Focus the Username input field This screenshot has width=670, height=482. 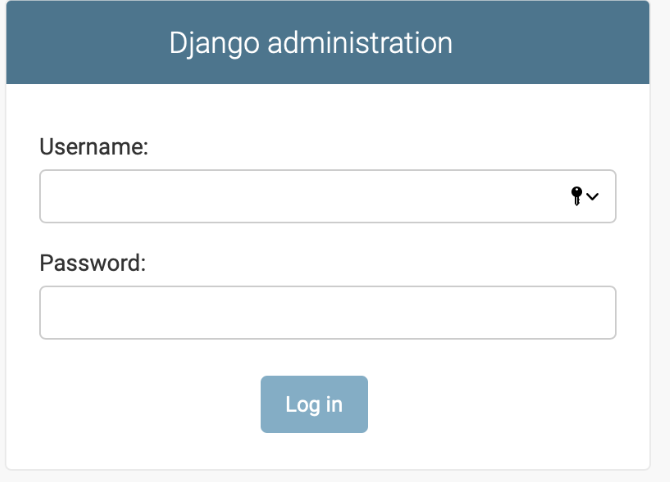click(x=300, y=196)
